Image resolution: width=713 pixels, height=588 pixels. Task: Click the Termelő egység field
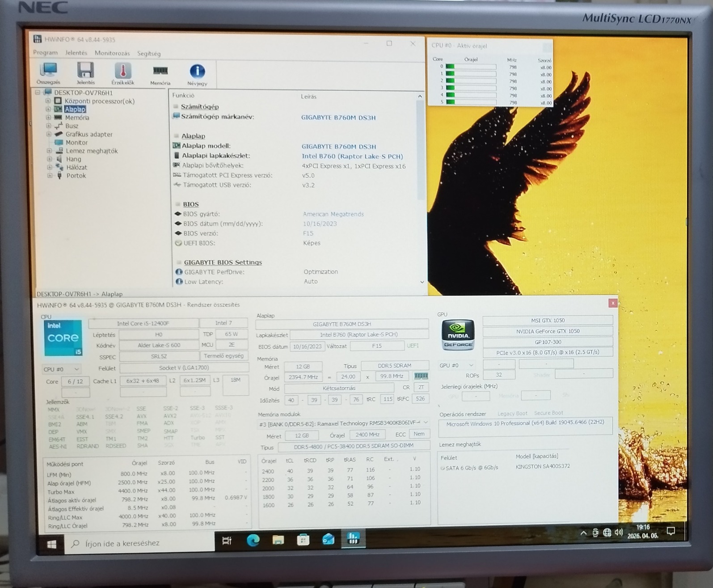224,356
